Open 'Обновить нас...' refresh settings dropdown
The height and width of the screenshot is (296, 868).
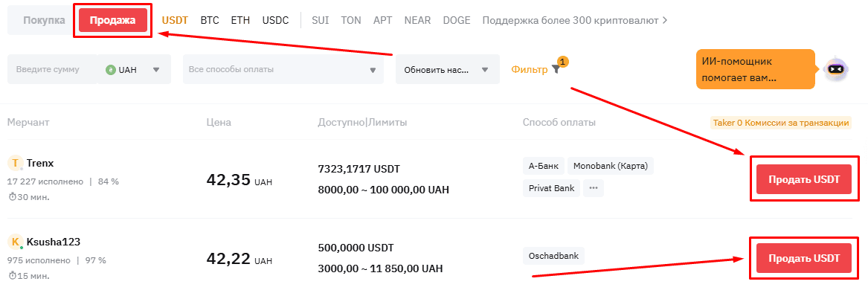coord(447,70)
